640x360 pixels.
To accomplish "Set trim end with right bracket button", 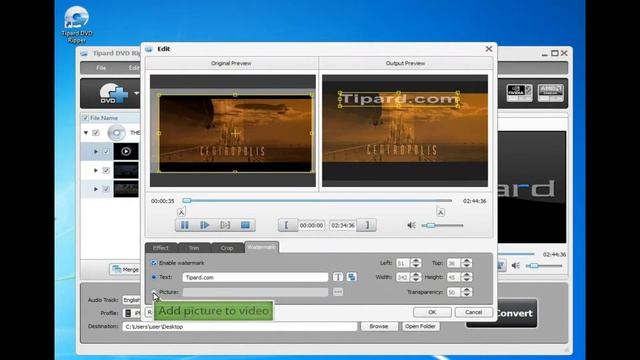I will coord(367,225).
